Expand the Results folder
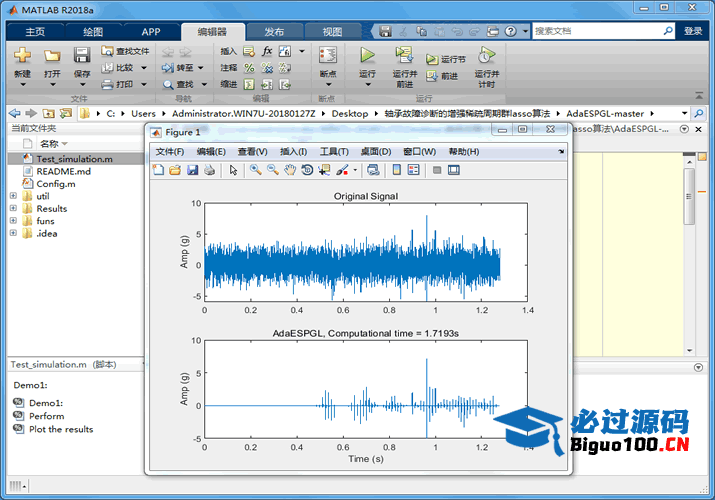 13,208
